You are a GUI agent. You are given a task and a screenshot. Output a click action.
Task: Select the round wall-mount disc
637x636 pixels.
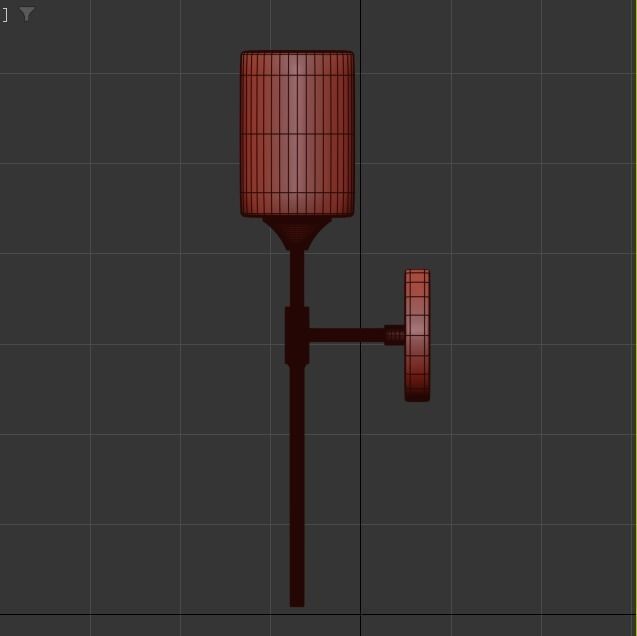coord(417,335)
